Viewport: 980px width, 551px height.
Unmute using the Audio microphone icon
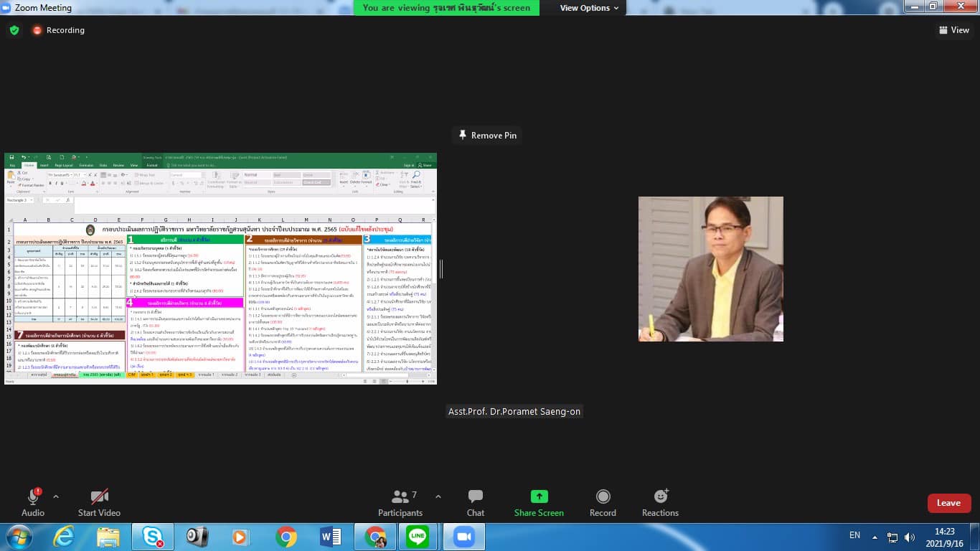[x=32, y=497]
